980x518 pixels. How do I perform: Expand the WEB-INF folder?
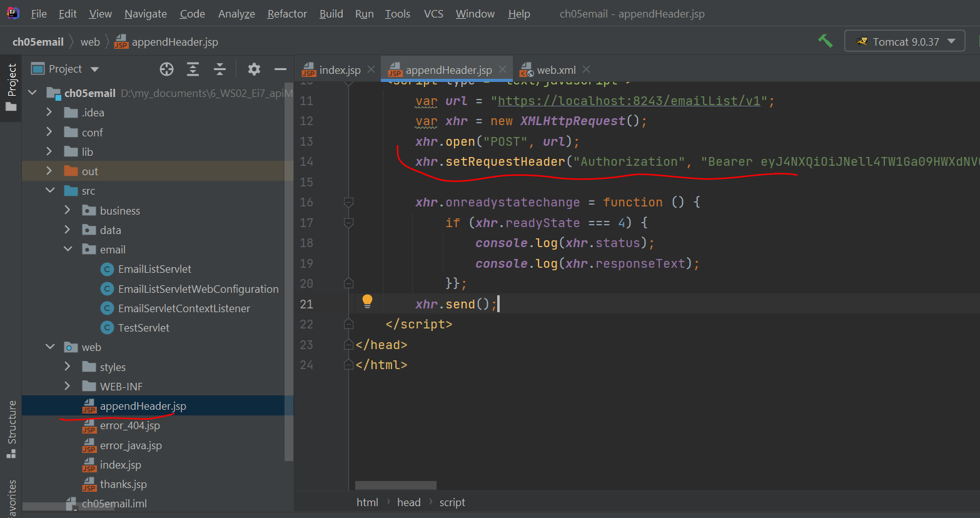coord(68,386)
